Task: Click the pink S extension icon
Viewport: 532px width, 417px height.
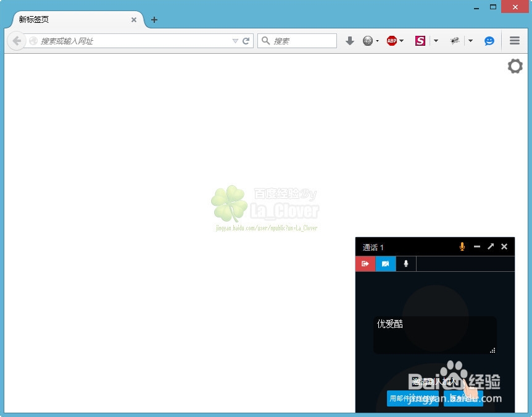Action: 420,41
